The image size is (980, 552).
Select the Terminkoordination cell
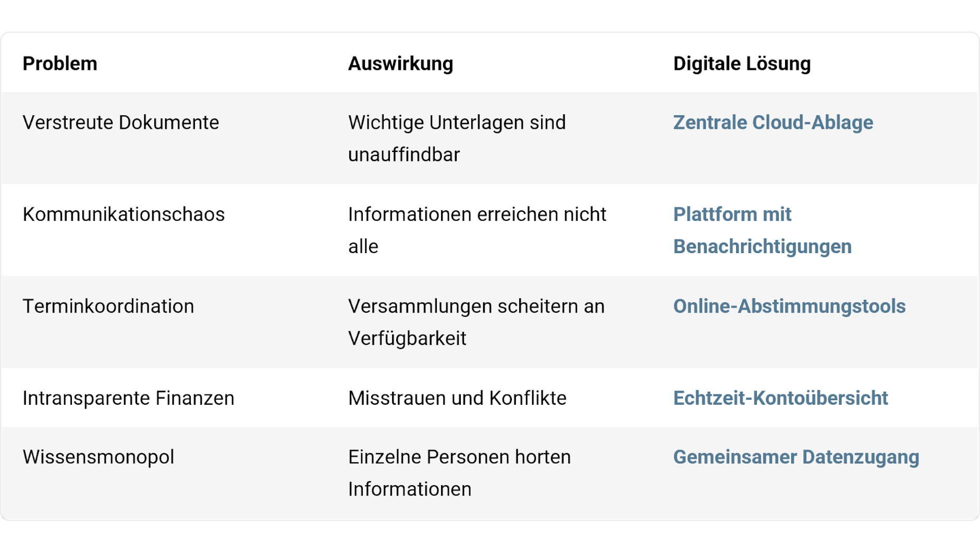tap(108, 306)
